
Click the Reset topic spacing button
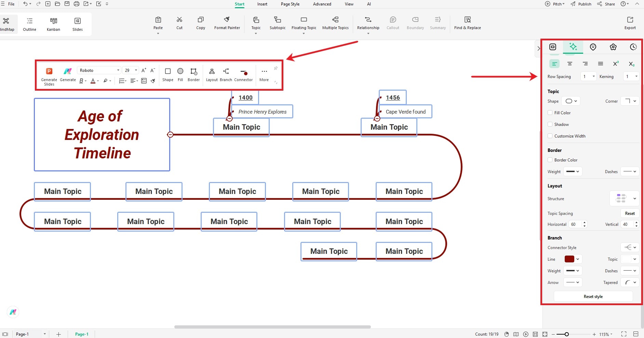[630, 213]
